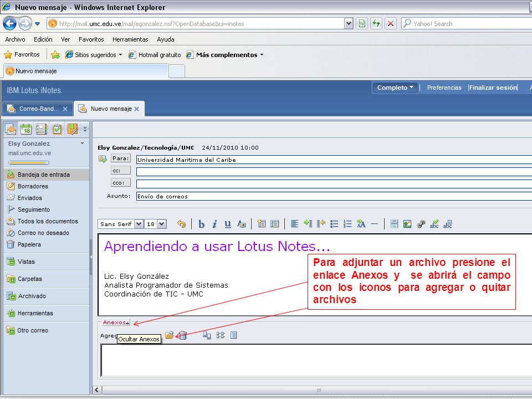532x399 pixels.
Task: Open the Completo mode dropdown
Action: [x=395, y=88]
